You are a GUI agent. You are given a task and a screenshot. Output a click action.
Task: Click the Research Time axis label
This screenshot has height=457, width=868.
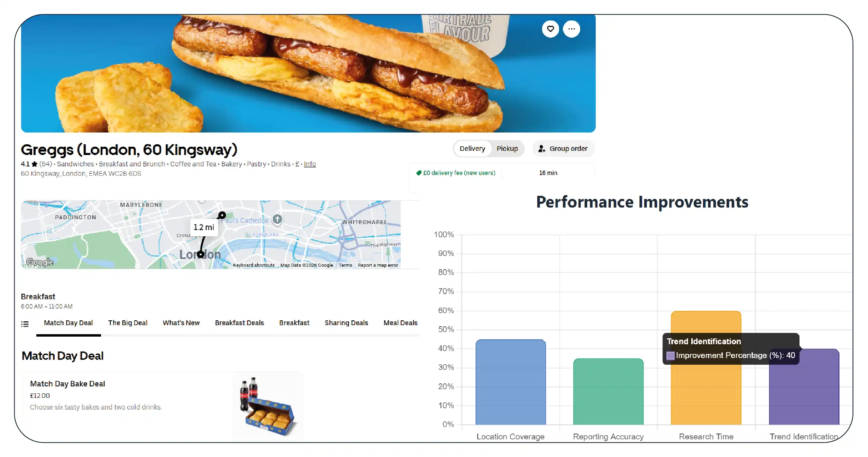click(706, 437)
